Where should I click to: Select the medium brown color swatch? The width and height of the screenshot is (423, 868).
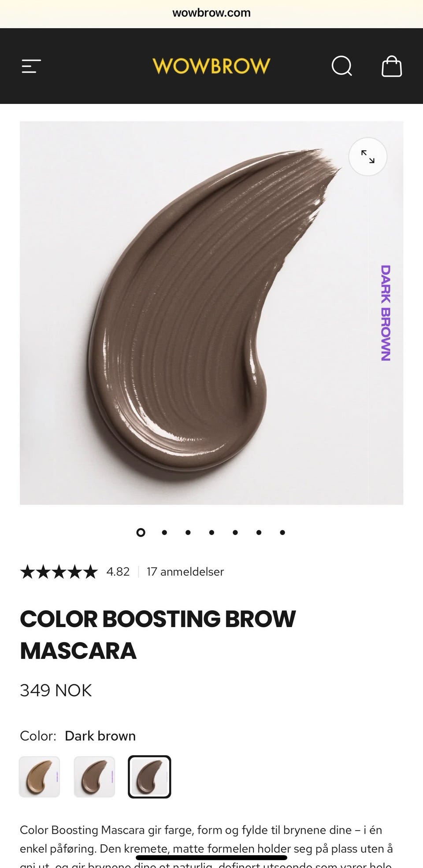tap(94, 777)
